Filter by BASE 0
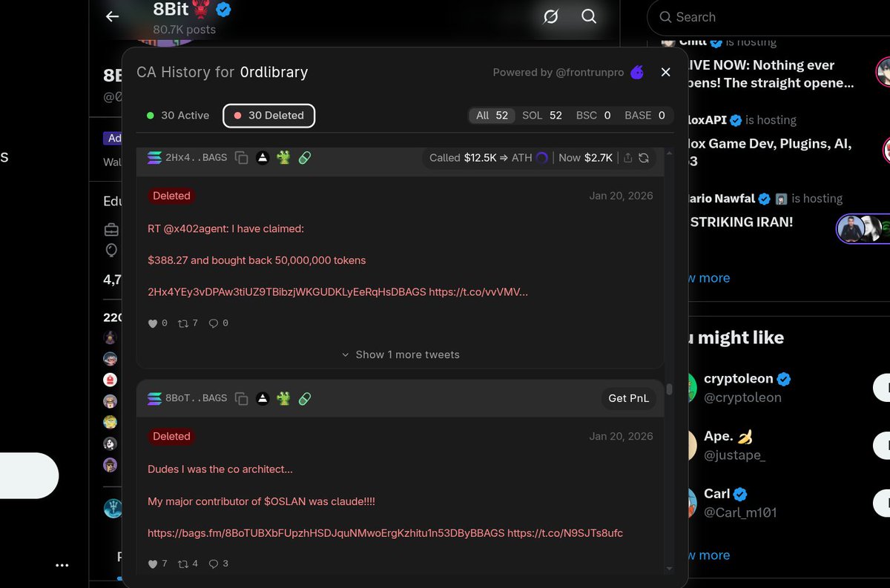The image size is (890, 588). (x=645, y=116)
